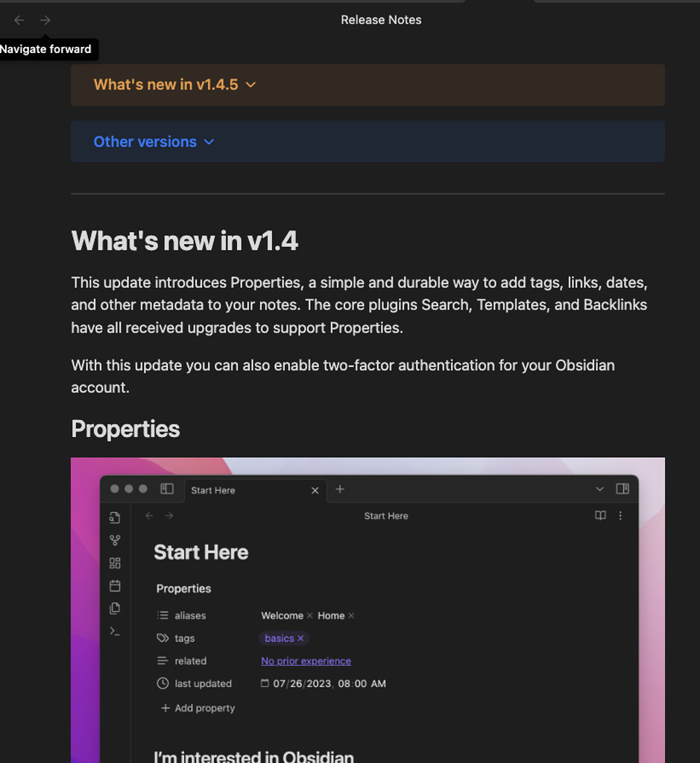Remove the basics tag with its X
This screenshot has width=700, height=763.
pyautogui.click(x=301, y=638)
